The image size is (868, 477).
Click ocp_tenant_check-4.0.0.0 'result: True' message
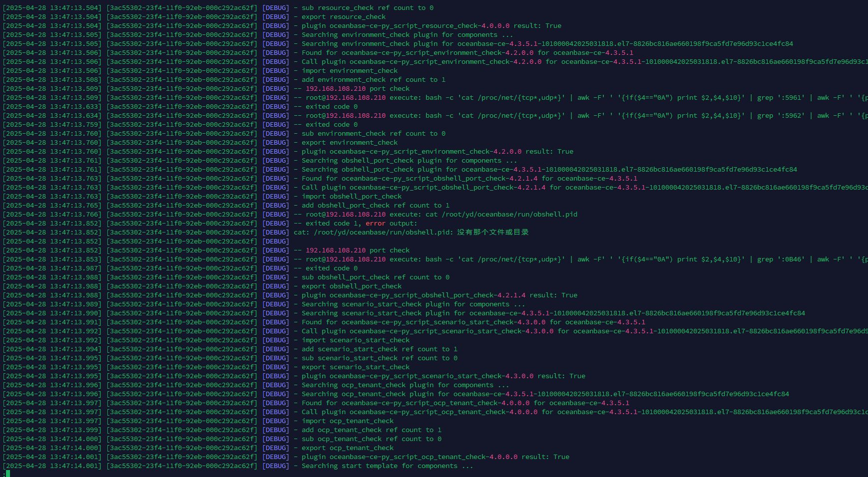coord(435,457)
